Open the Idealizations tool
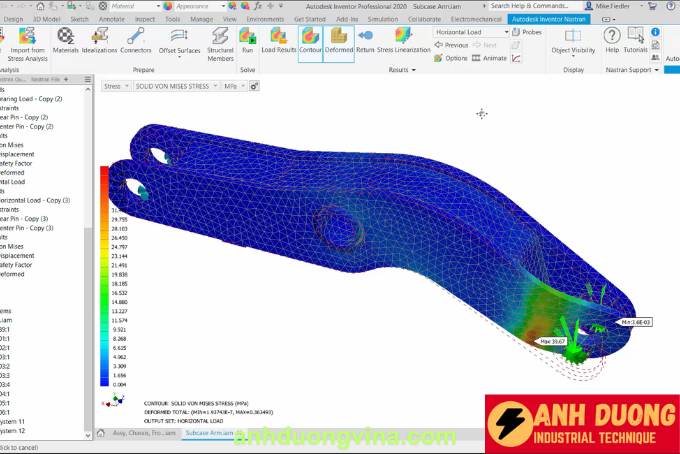 tap(99, 41)
